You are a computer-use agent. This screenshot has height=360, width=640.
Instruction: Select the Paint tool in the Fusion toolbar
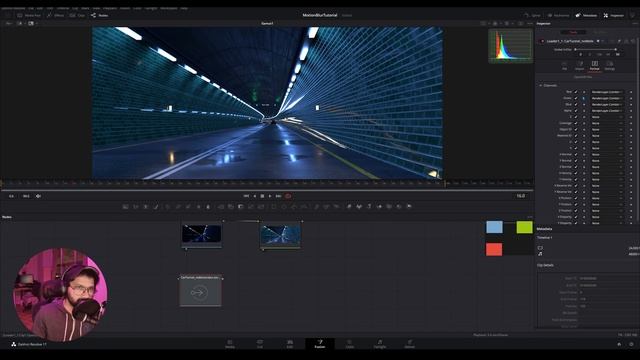tap(156, 207)
